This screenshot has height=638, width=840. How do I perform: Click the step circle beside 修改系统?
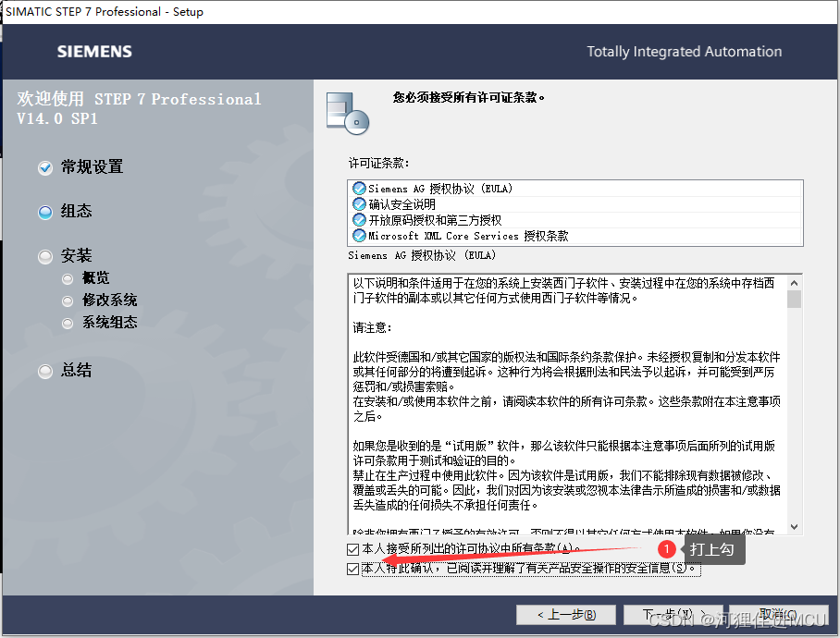coord(68,301)
